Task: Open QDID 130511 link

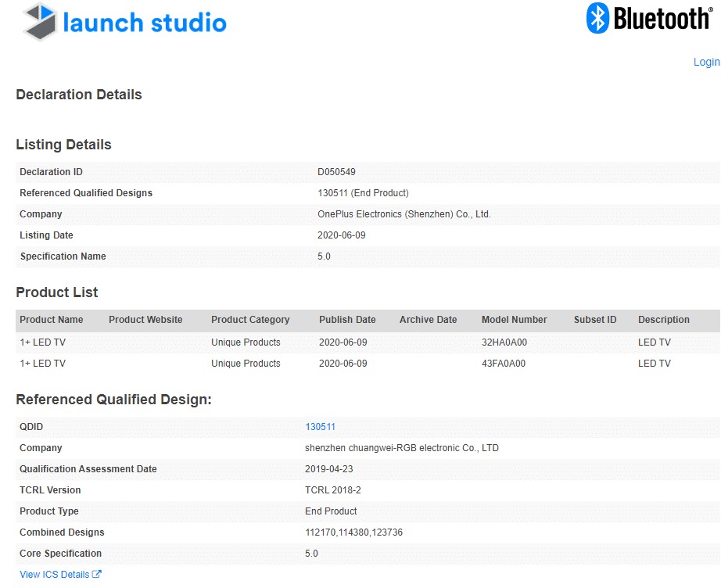Action: pos(320,427)
